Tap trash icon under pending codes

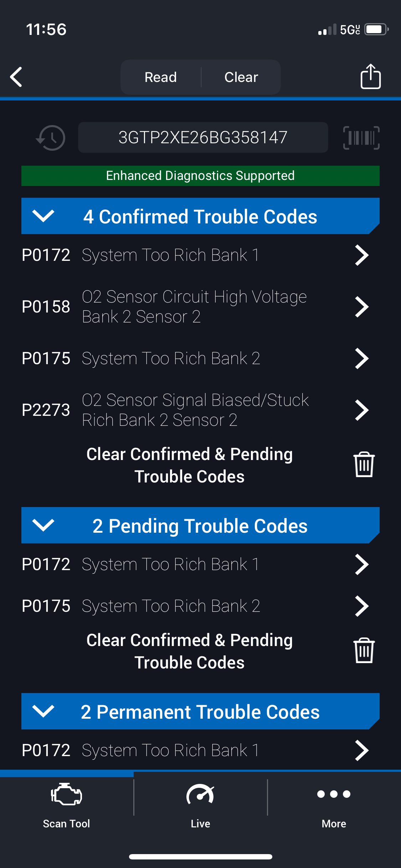pyautogui.click(x=364, y=651)
